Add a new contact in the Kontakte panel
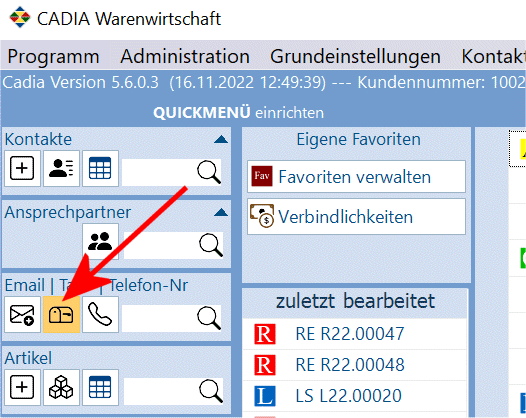 coord(22,168)
